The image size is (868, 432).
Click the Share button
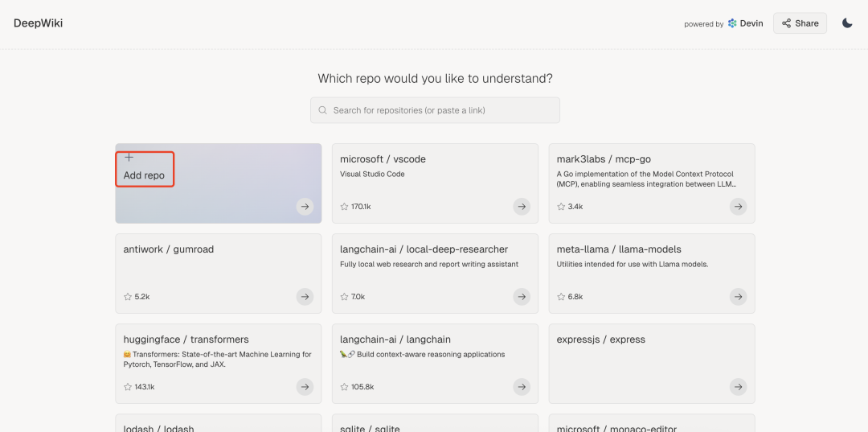[x=800, y=23]
